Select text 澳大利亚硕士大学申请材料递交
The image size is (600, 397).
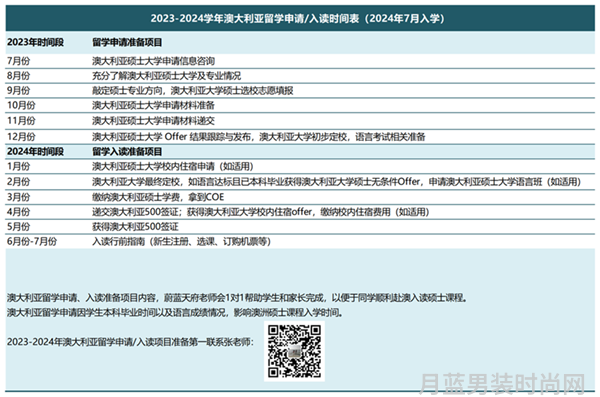click(x=153, y=121)
